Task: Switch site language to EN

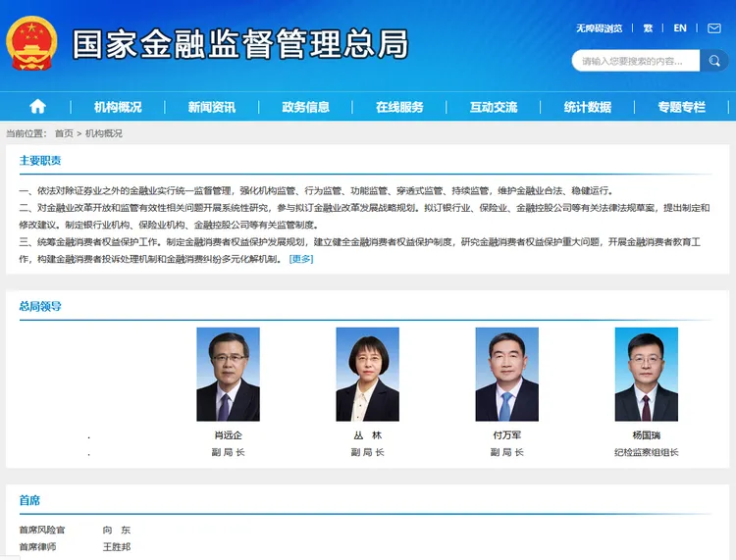Action: click(680, 28)
